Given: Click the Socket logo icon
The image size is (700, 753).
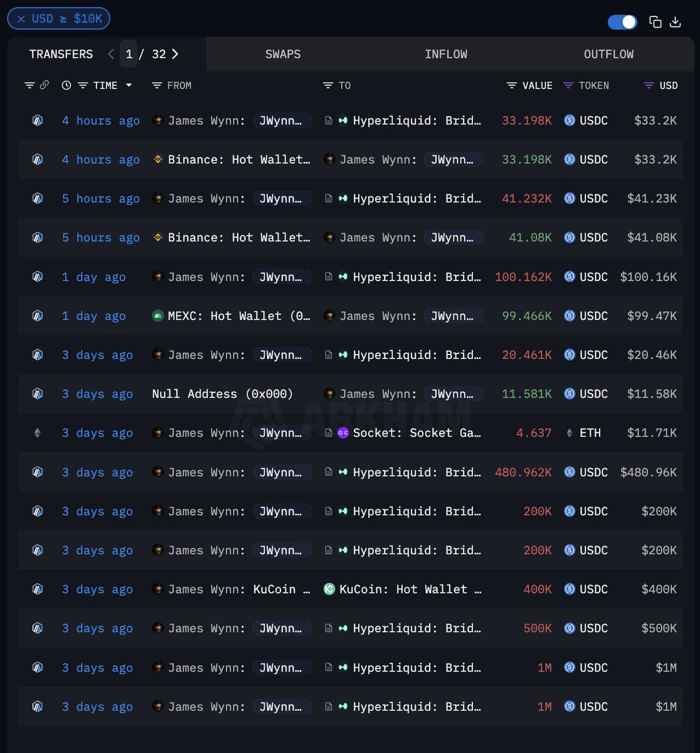Looking at the screenshot, I should click(343, 433).
